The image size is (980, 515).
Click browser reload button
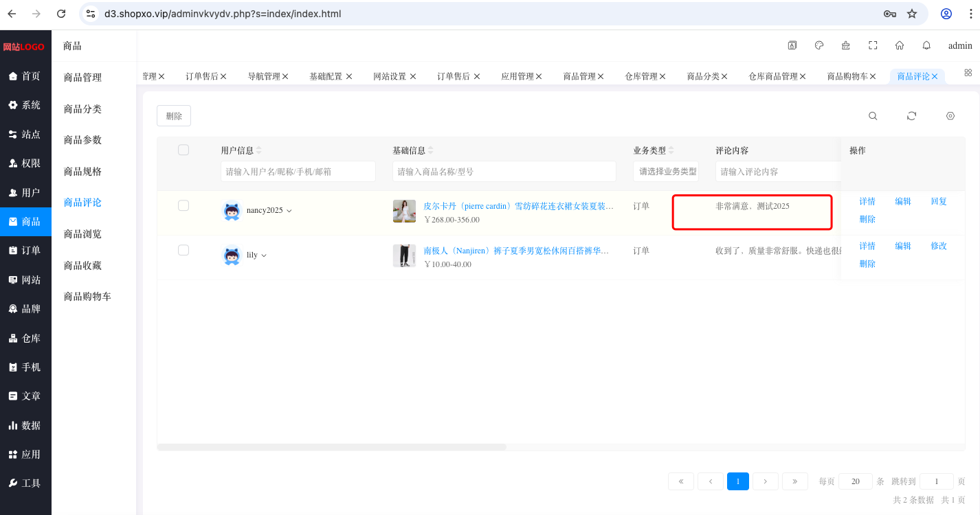61,14
